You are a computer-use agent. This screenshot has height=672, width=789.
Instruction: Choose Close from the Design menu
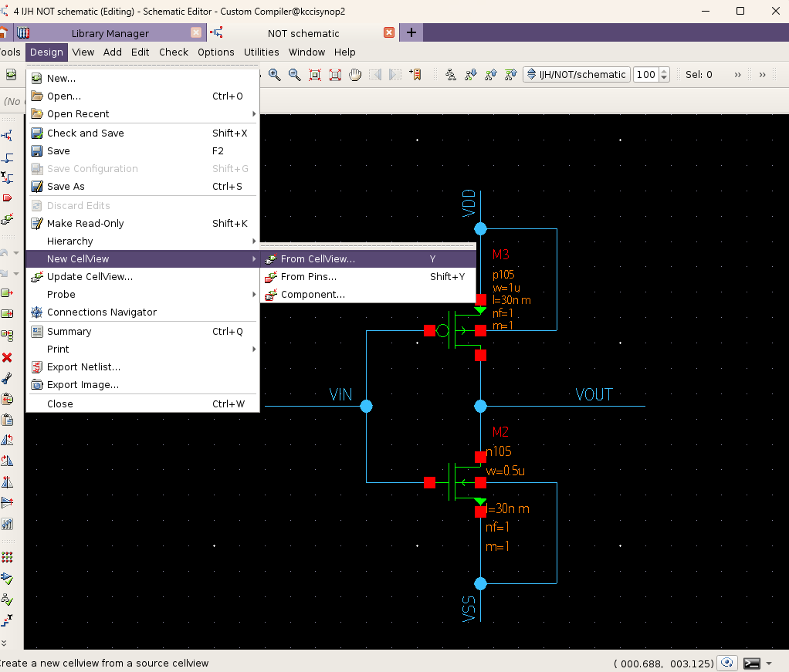[x=143, y=404]
